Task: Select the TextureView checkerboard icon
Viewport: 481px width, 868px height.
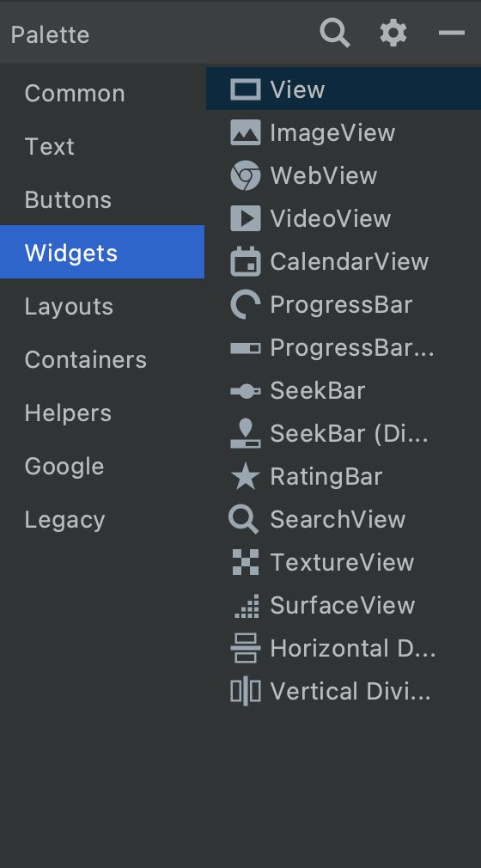Action: [245, 562]
